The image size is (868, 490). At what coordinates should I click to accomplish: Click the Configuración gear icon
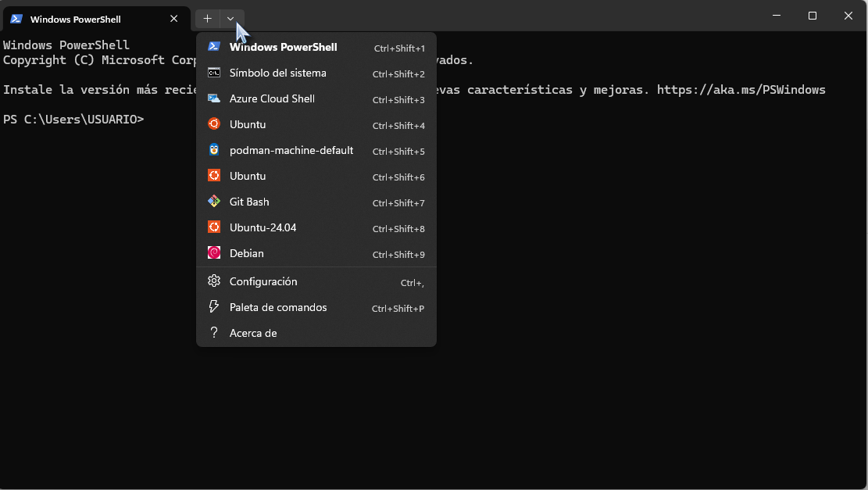(213, 281)
